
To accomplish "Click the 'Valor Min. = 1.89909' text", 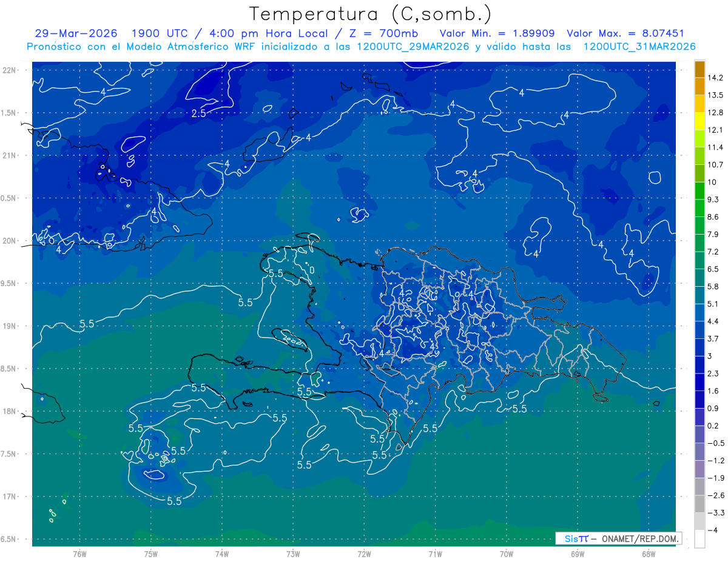I will click(498, 33).
